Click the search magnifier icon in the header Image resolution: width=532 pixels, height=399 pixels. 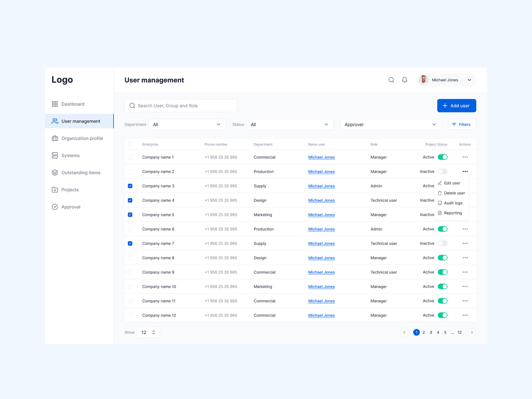pos(391,80)
